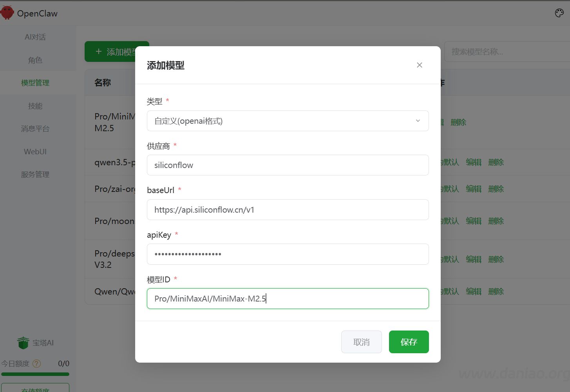This screenshot has height=392, width=570.
Task: Click the apiKey password field
Action: (288, 254)
